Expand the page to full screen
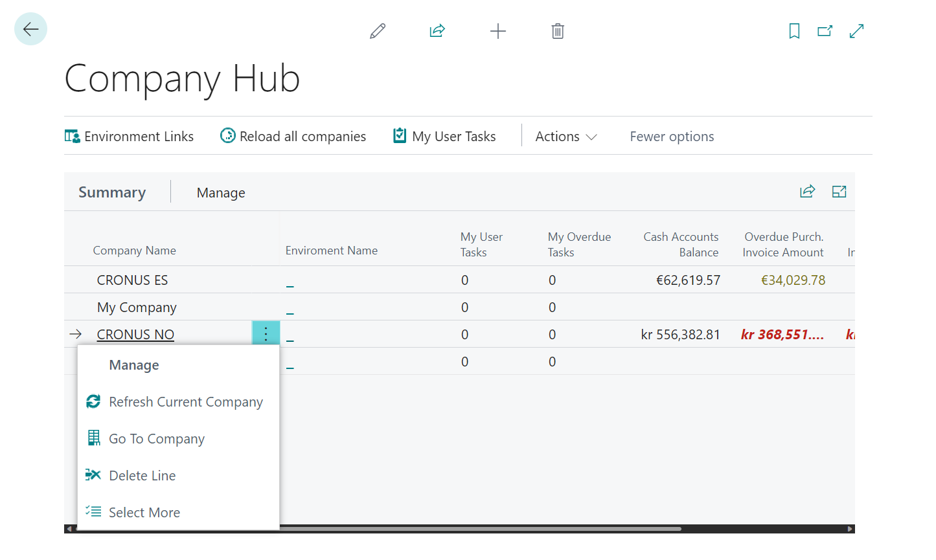Image resolution: width=936 pixels, height=560 pixels. coord(856,30)
